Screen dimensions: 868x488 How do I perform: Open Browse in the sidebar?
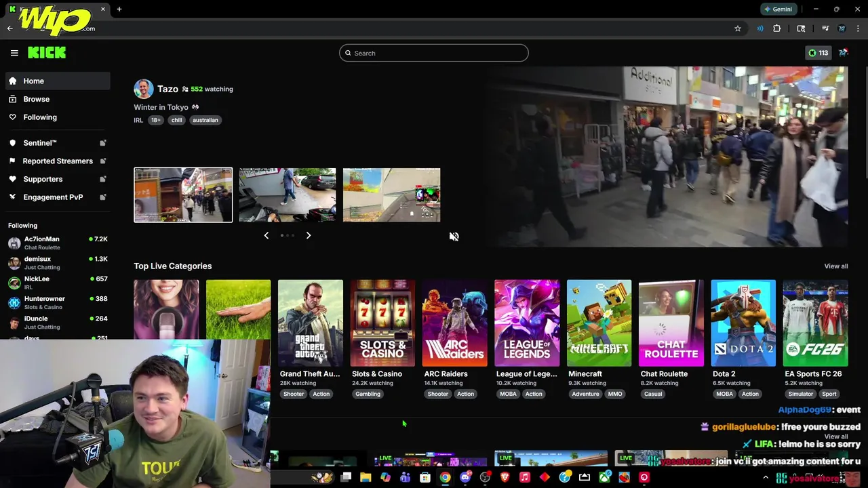58,99
